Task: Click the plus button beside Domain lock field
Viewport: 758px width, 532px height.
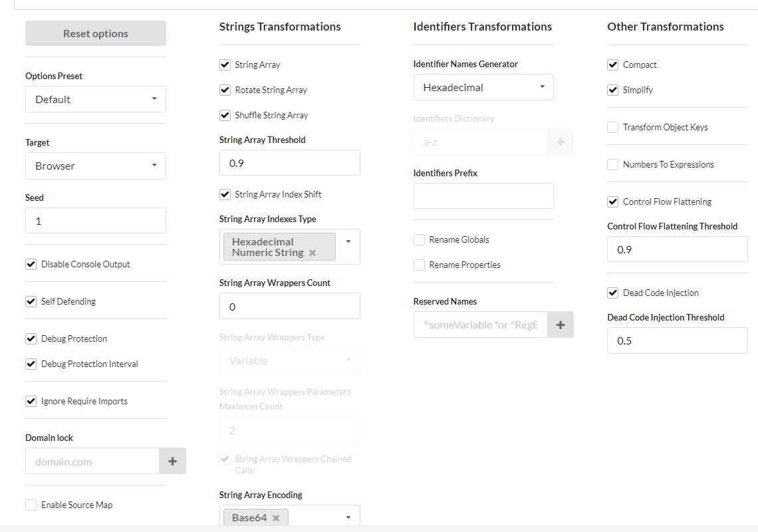Action: point(172,461)
